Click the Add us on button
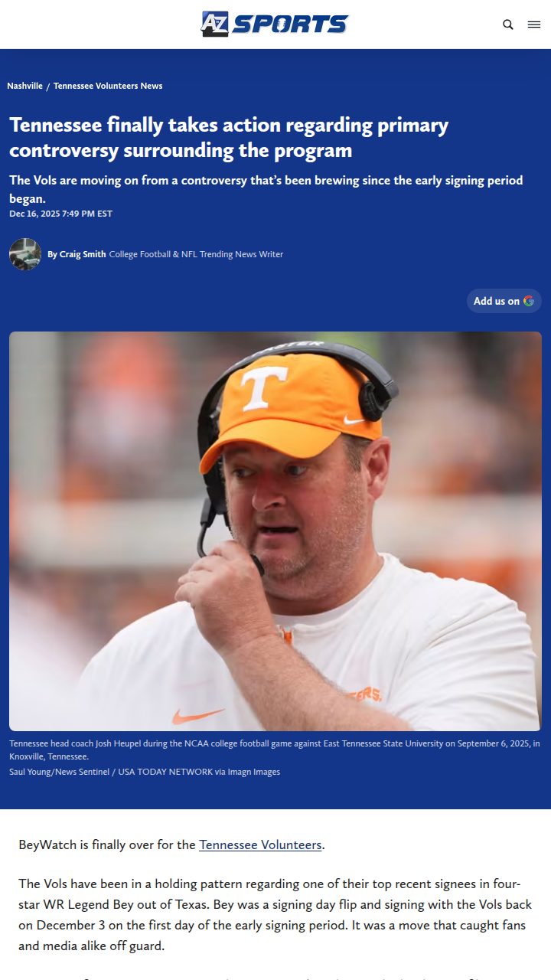Screen dimensions: 551x980 coord(504,301)
